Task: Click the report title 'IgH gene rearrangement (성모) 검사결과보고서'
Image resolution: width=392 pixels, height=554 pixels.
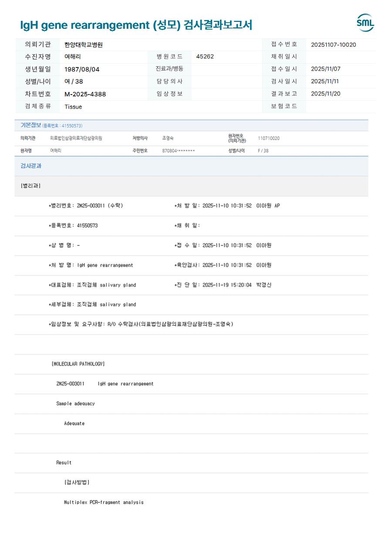Action: (136, 25)
